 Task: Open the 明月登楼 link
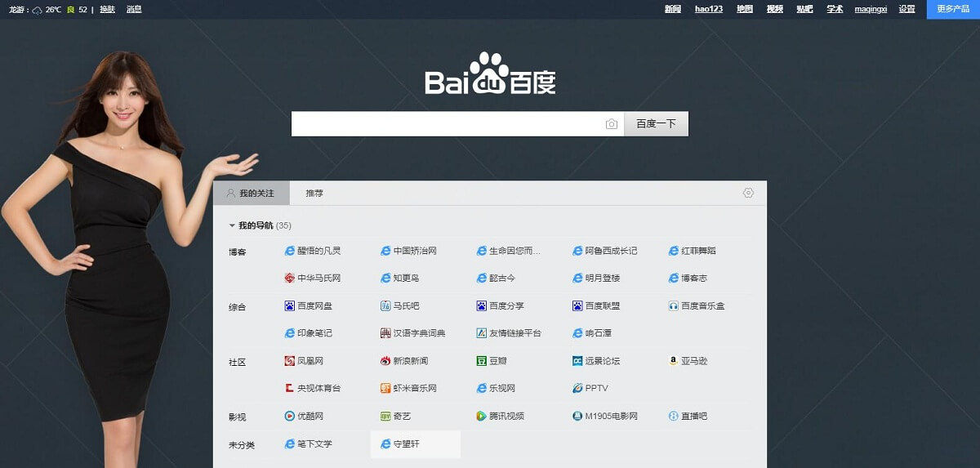click(x=603, y=279)
